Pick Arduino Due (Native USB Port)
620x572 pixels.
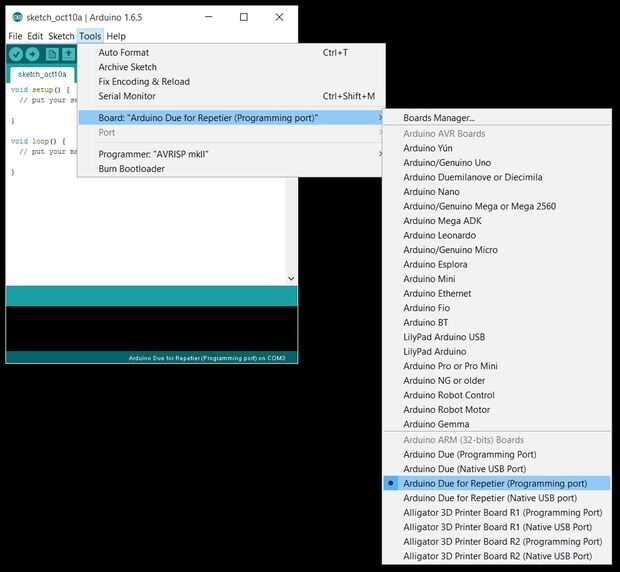pyautogui.click(x=497, y=469)
